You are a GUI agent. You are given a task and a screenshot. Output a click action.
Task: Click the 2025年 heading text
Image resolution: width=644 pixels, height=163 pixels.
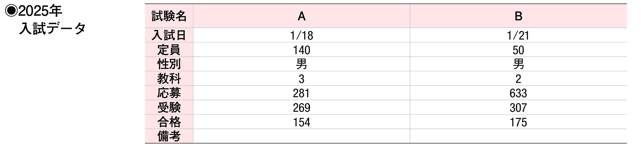point(40,11)
